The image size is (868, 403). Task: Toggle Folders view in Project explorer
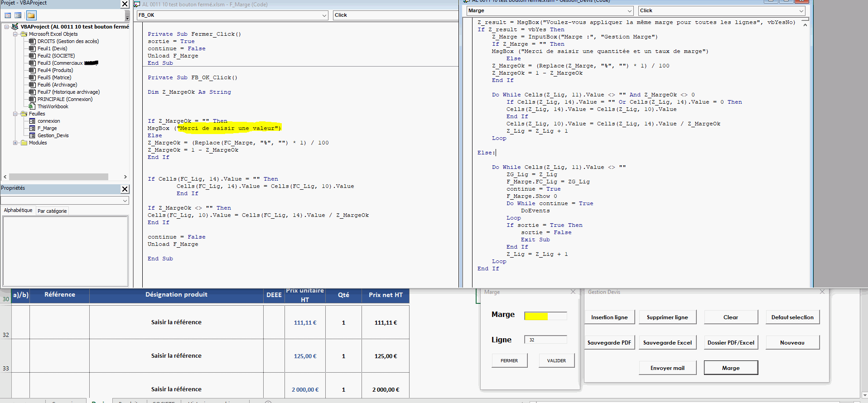coord(31,15)
